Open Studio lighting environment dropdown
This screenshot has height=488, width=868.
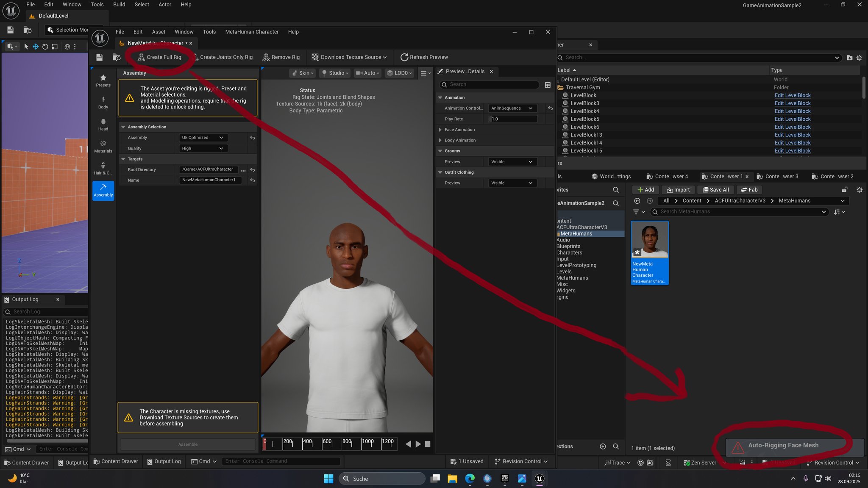pyautogui.click(x=335, y=73)
